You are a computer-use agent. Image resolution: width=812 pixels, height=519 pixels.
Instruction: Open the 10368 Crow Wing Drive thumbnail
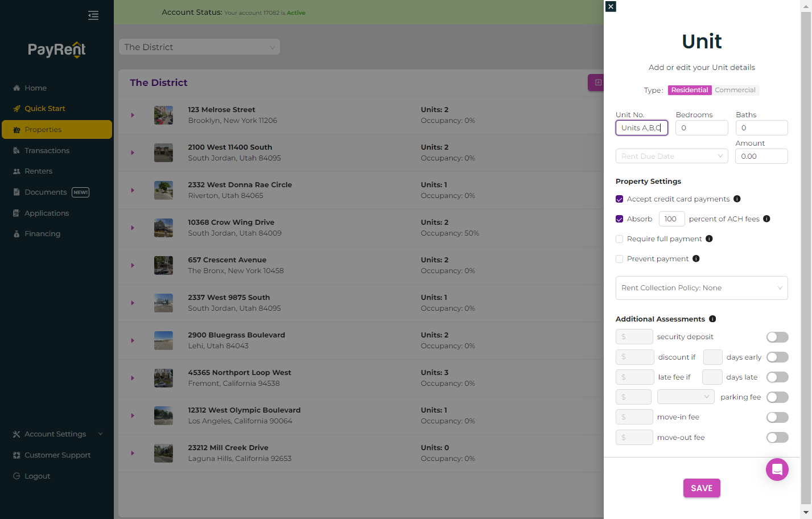point(163,228)
